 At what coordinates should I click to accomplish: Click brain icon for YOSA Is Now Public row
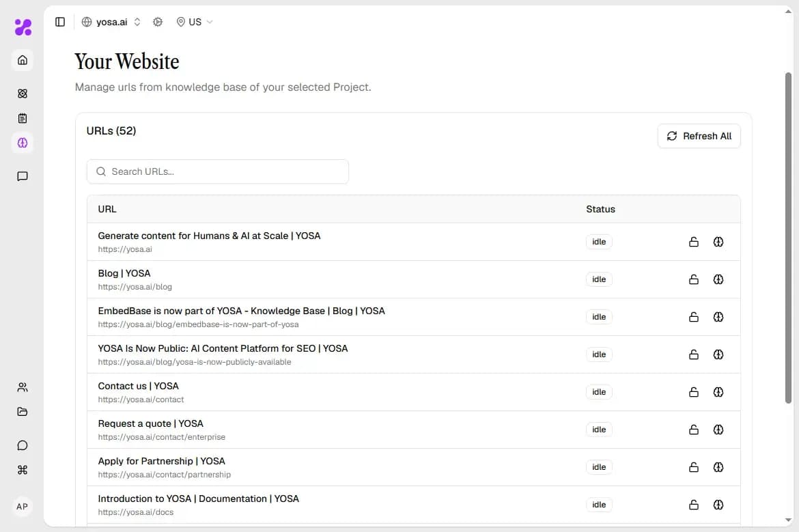pyautogui.click(x=718, y=354)
